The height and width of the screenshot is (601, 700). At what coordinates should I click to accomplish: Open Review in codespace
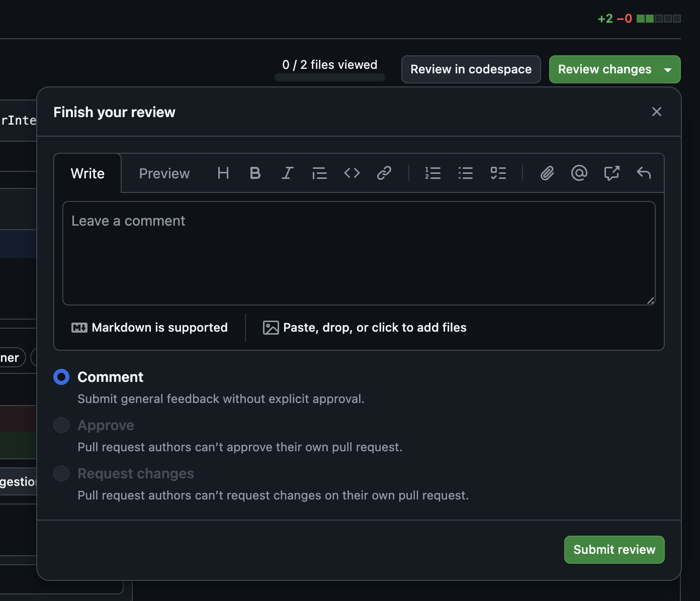point(471,69)
